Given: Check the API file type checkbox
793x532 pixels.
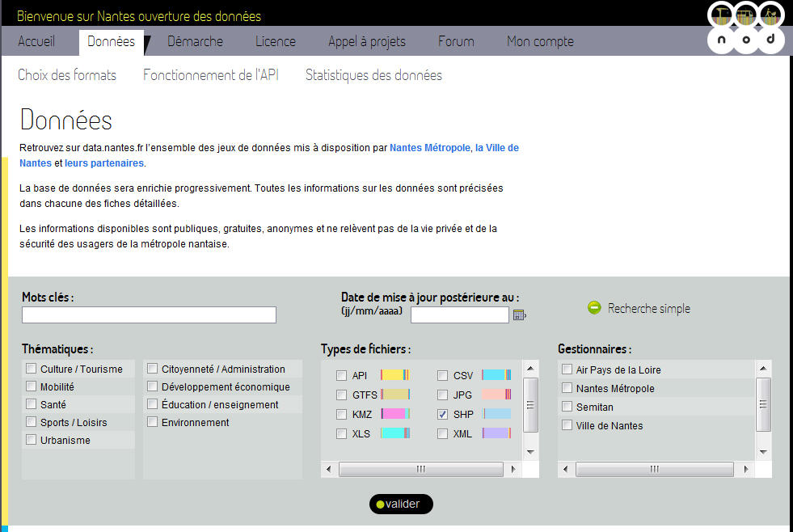Looking at the screenshot, I should [x=341, y=375].
